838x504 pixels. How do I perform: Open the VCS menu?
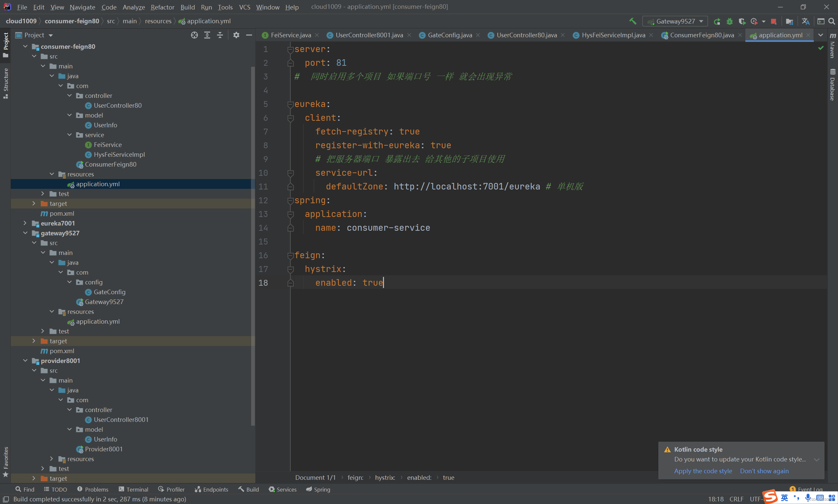pos(245,7)
